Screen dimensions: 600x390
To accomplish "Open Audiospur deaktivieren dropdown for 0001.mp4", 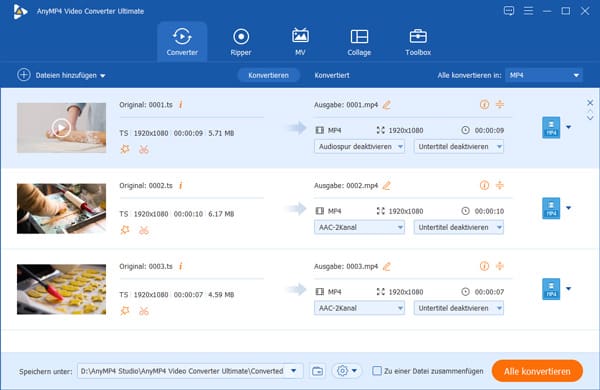I will click(359, 147).
